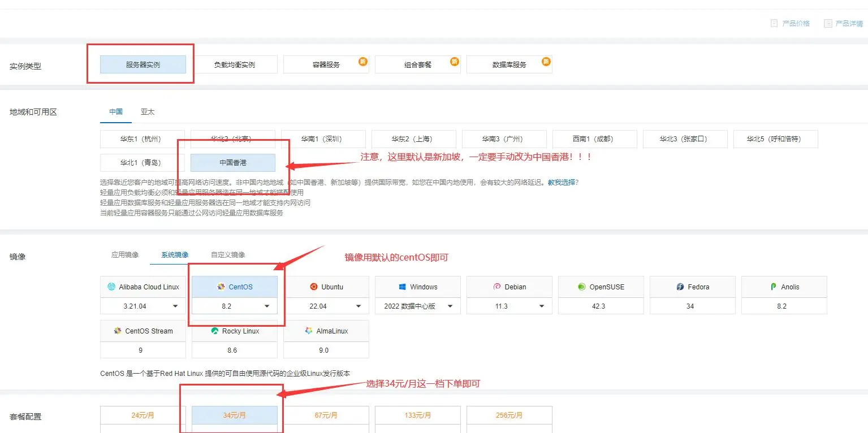Click the Rocky Linux logo icon

pyautogui.click(x=215, y=331)
